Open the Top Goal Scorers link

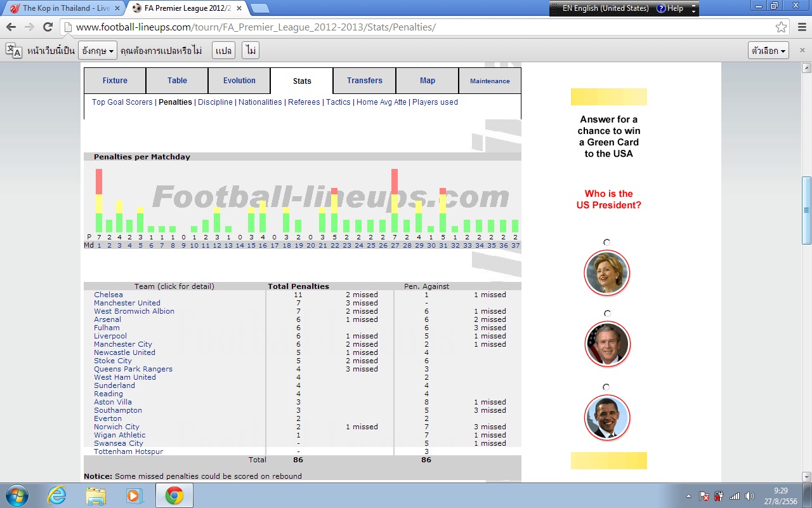coord(122,102)
